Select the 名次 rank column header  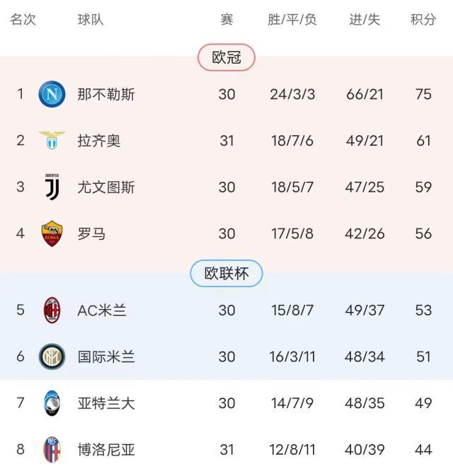click(23, 19)
